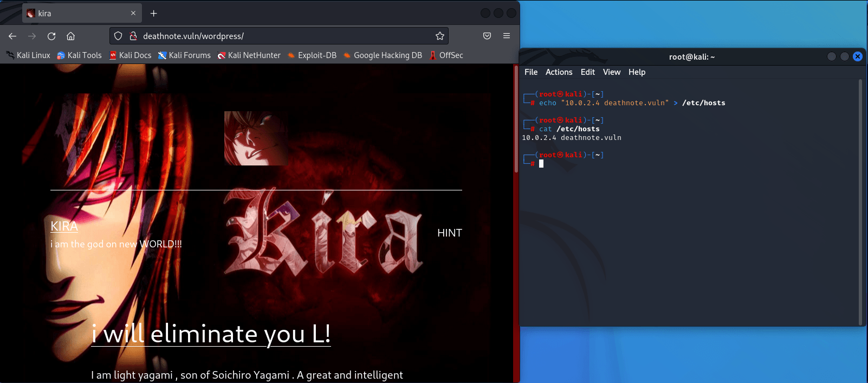
Task: Click the echo command in the terminal
Action: pos(632,103)
